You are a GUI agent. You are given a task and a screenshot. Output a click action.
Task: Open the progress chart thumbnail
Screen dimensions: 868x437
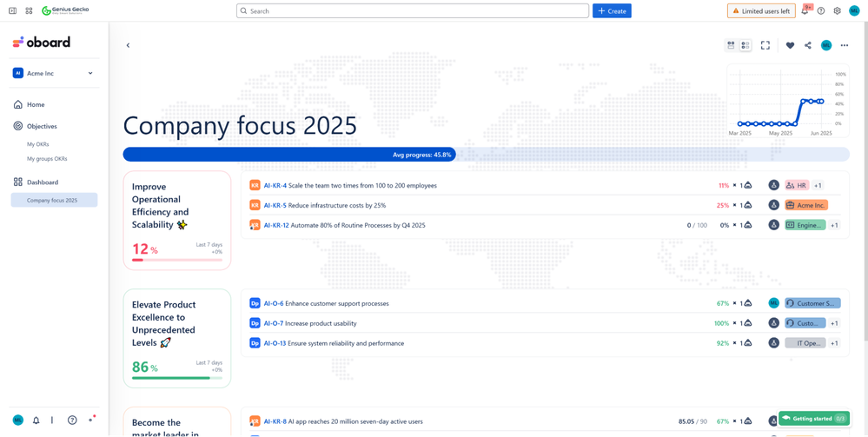[x=787, y=101]
